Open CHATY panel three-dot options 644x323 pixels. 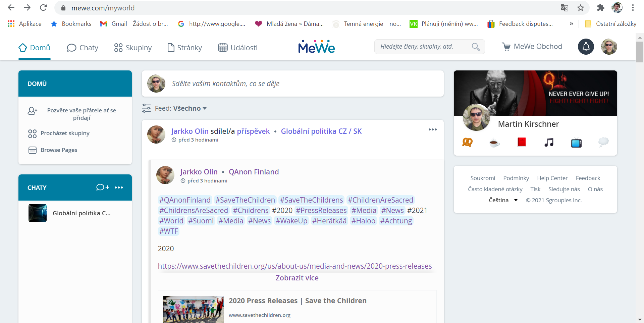tap(119, 187)
